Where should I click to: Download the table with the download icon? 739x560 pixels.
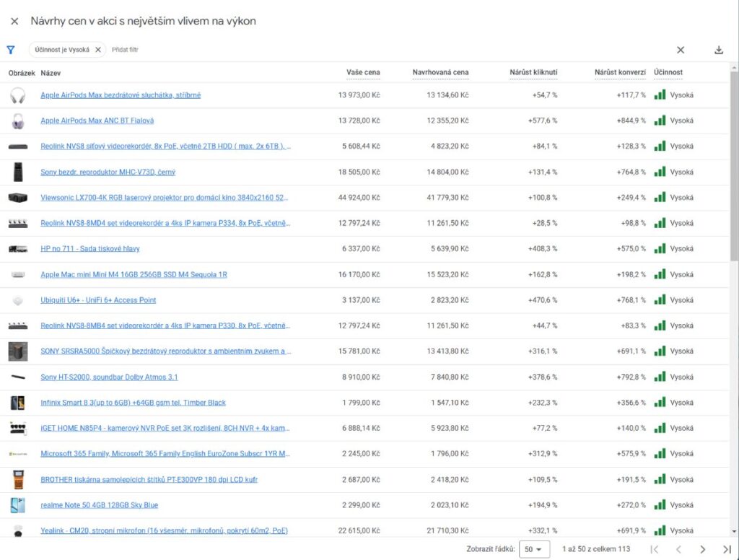719,50
